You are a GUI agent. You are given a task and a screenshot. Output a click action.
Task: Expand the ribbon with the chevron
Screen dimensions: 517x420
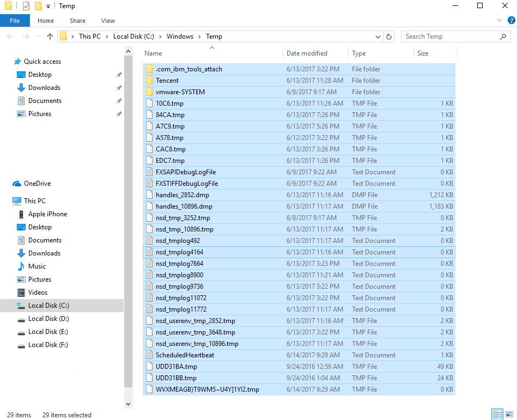(x=500, y=20)
